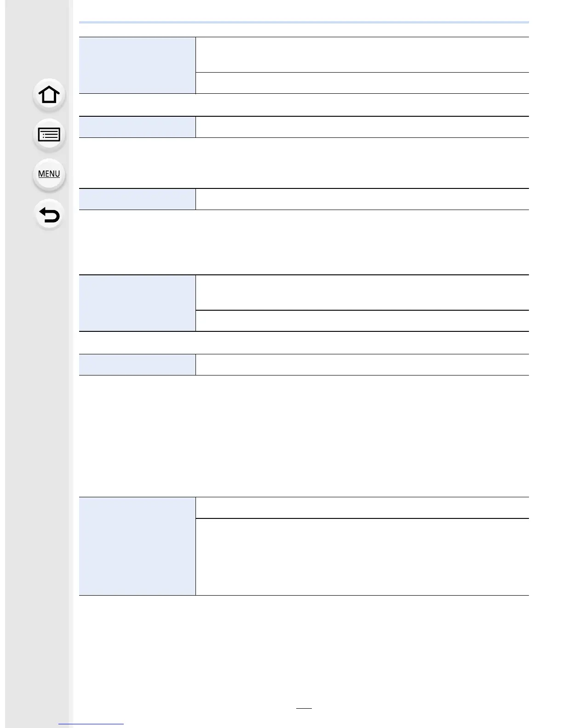
Task: Select the blue label cell of fifth table
Action: [x=138, y=364]
